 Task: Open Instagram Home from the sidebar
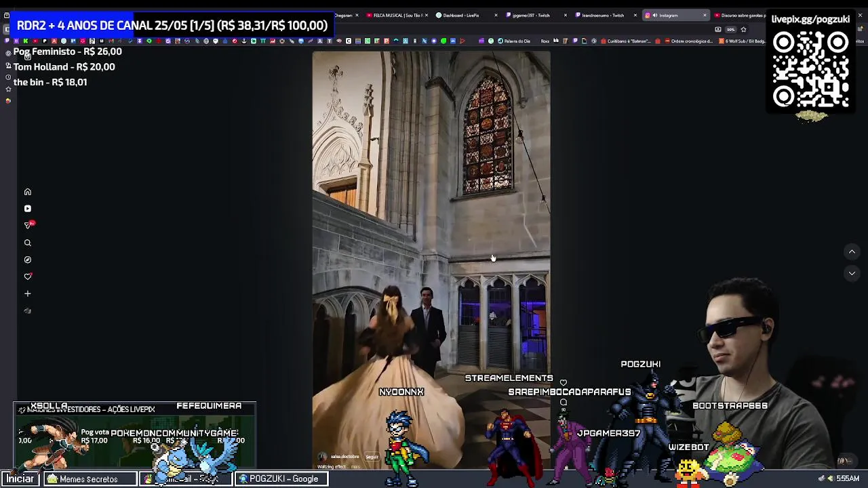(x=28, y=192)
